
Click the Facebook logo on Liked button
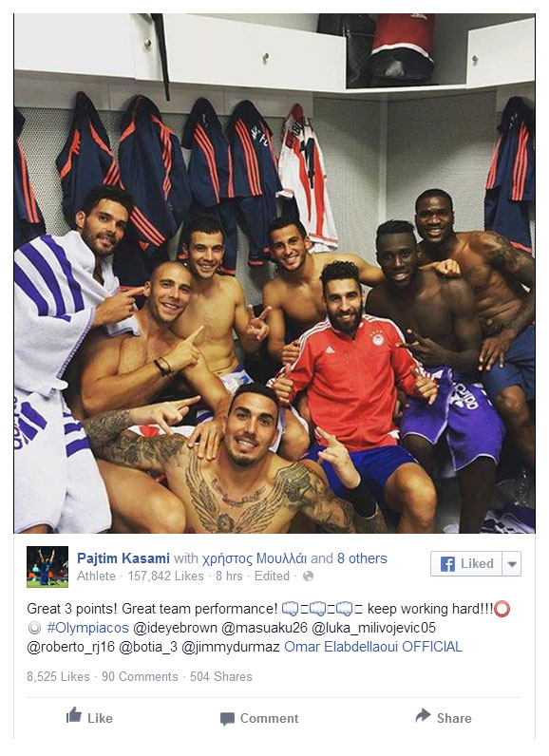pos(447,563)
